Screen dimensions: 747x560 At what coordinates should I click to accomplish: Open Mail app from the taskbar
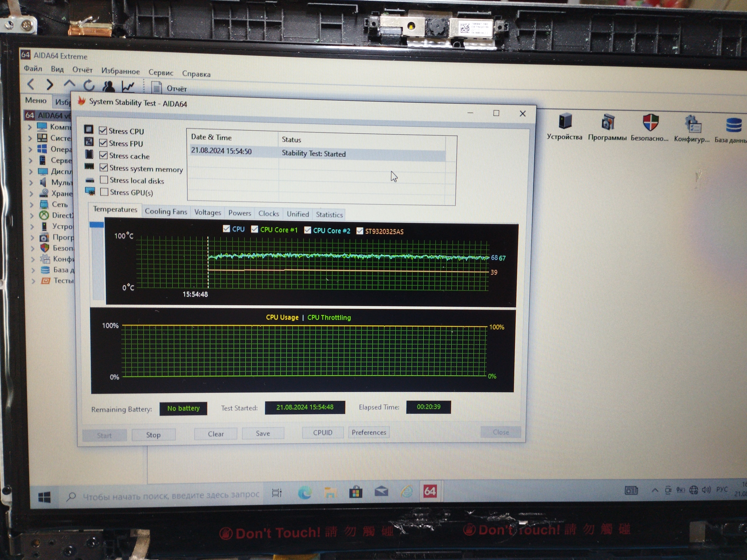pyautogui.click(x=381, y=492)
